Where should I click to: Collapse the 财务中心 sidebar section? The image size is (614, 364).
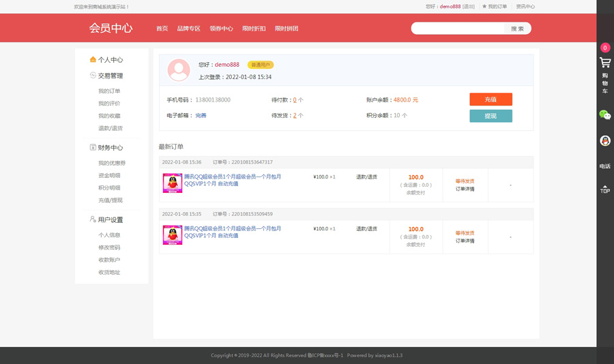109,148
